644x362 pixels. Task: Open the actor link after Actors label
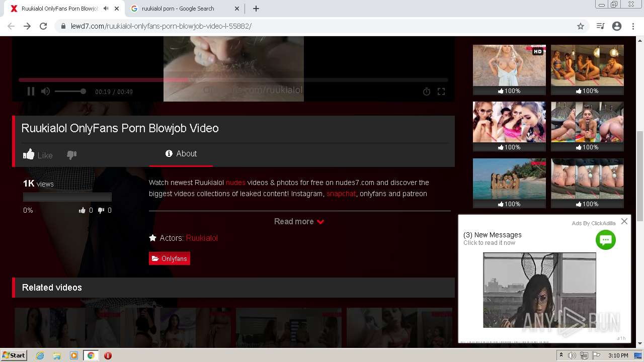(202, 238)
